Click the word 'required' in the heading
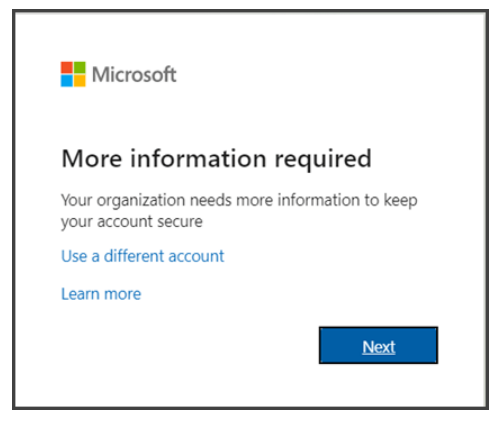Image resolution: width=501 pixels, height=421 pixels. pos(323,160)
